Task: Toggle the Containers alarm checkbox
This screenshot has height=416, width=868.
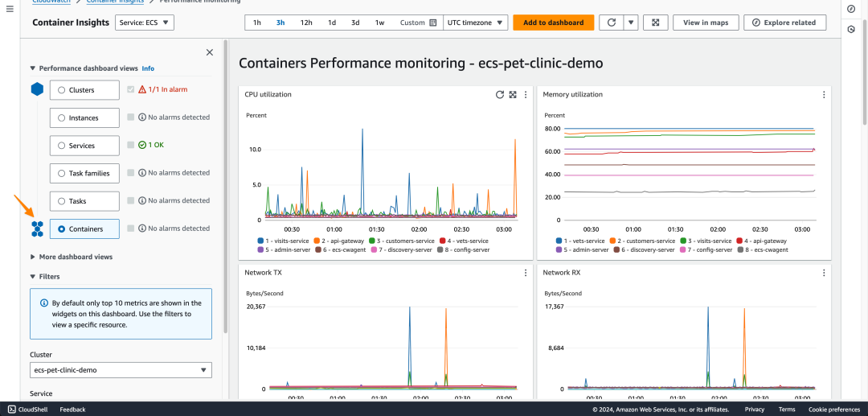Action: coord(131,228)
